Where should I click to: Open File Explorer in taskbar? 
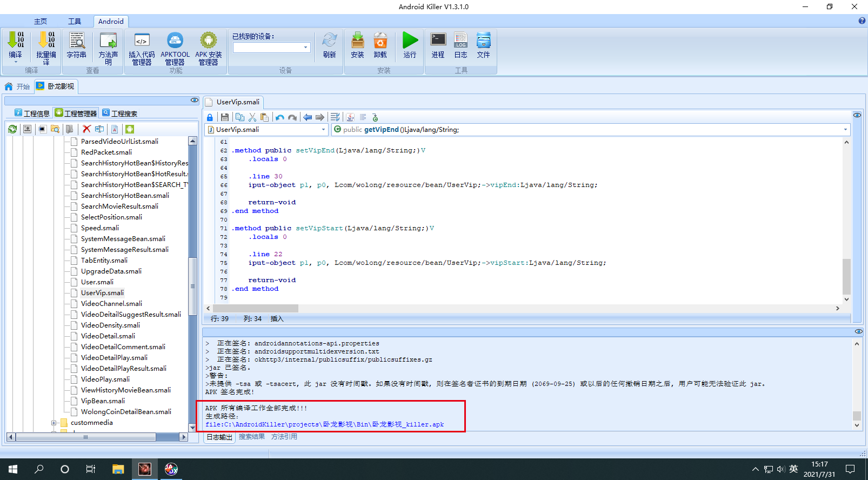click(x=118, y=469)
